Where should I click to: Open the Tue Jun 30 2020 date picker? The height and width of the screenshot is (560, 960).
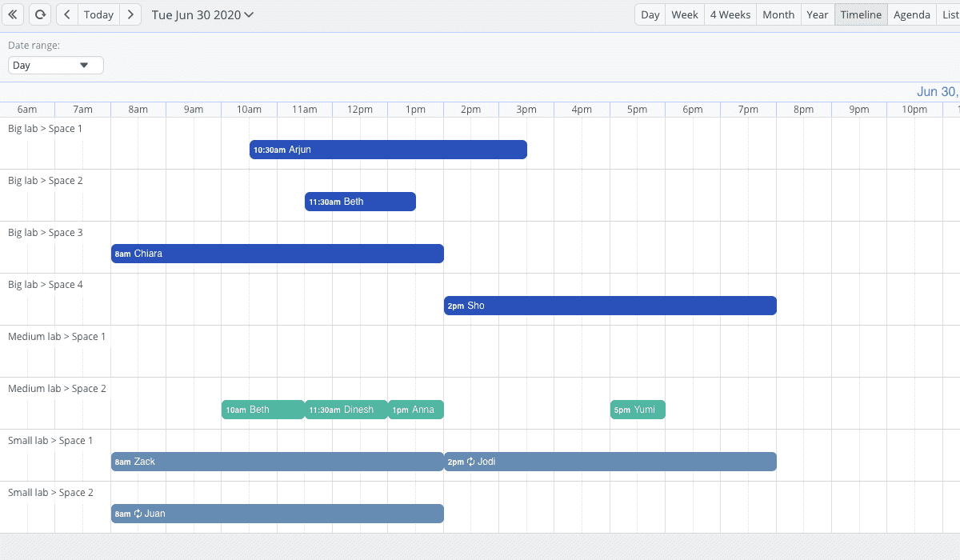[x=202, y=14]
